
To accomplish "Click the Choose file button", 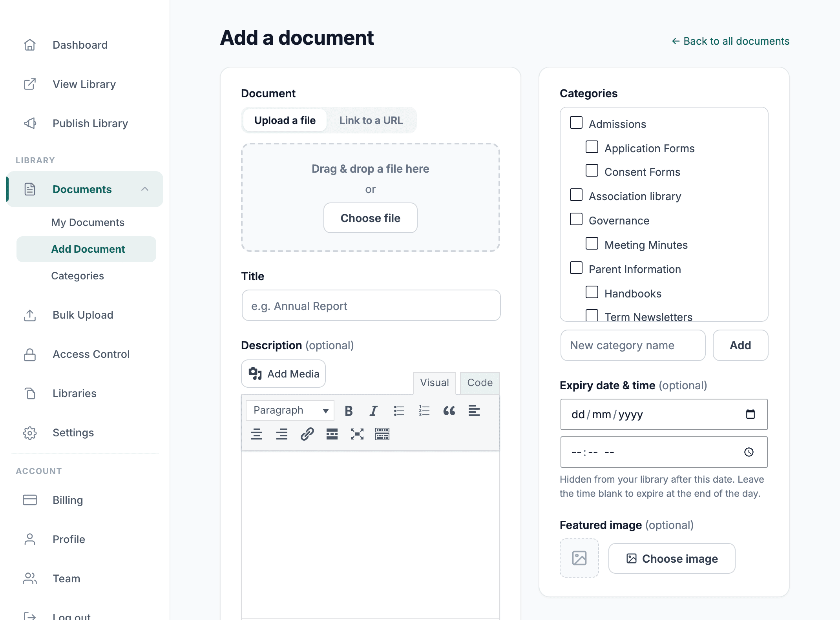I will click(x=371, y=218).
